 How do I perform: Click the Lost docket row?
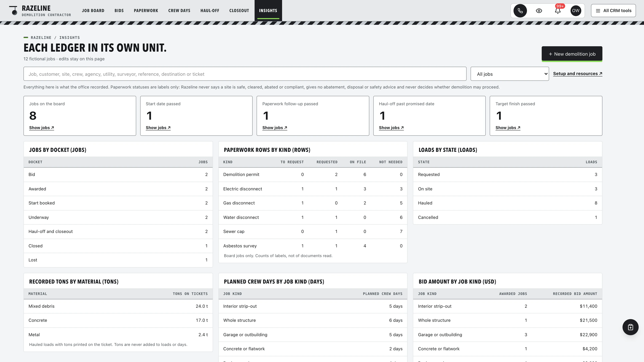[118, 260]
